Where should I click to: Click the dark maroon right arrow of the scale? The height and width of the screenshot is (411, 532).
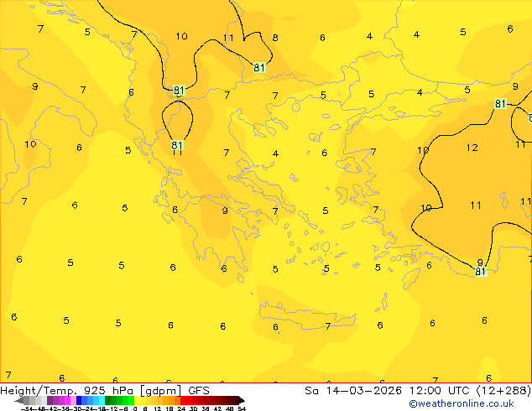click(x=242, y=401)
